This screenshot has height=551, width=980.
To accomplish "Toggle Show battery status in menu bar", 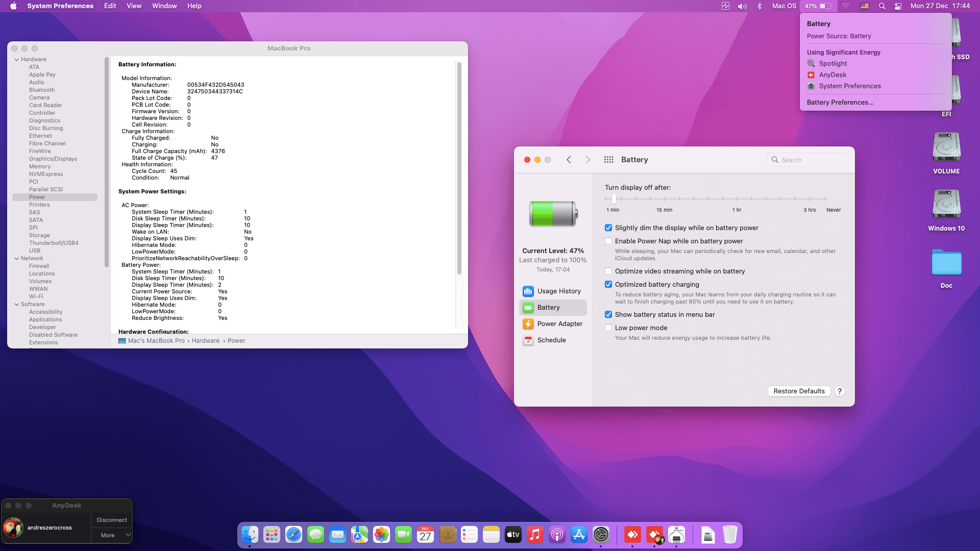I will (608, 314).
